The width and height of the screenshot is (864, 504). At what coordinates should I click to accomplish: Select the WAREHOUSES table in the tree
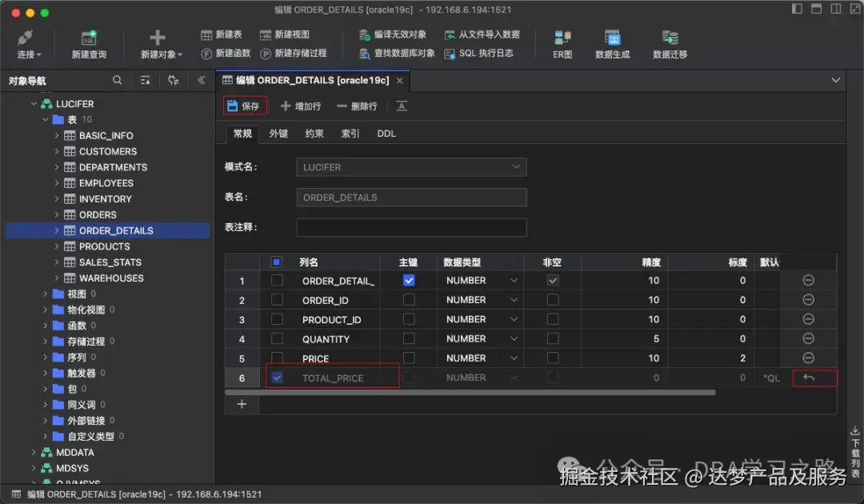[110, 278]
